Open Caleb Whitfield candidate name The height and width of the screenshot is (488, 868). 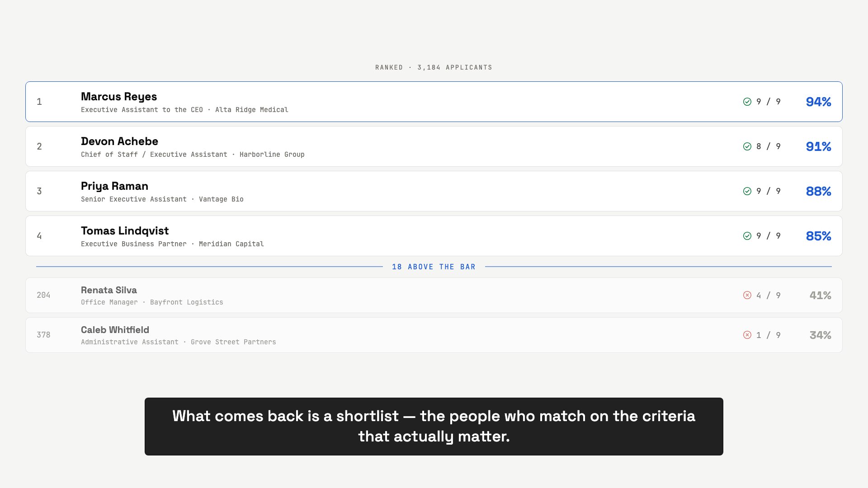pos(115,330)
